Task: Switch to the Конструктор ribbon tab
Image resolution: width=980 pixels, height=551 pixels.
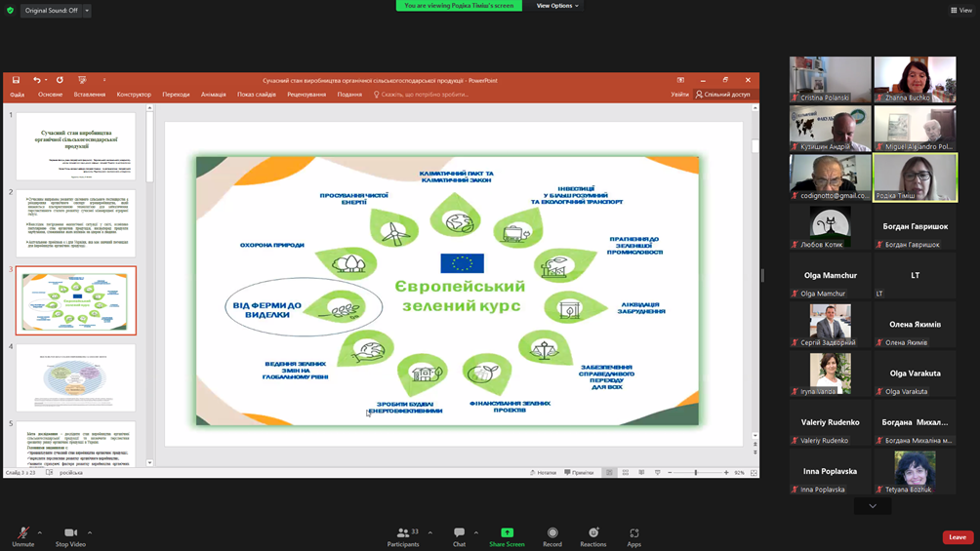Action: 134,95
